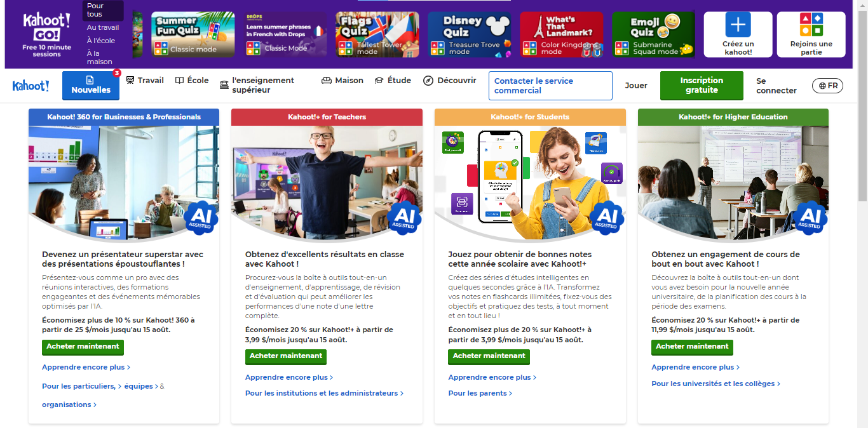Click the Inscription gratuite button

click(x=702, y=86)
